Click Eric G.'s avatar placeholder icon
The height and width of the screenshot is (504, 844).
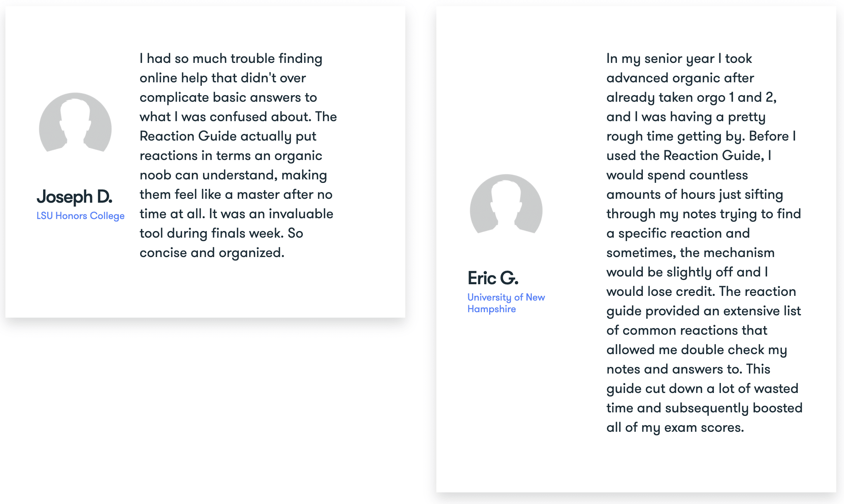pyautogui.click(x=506, y=204)
